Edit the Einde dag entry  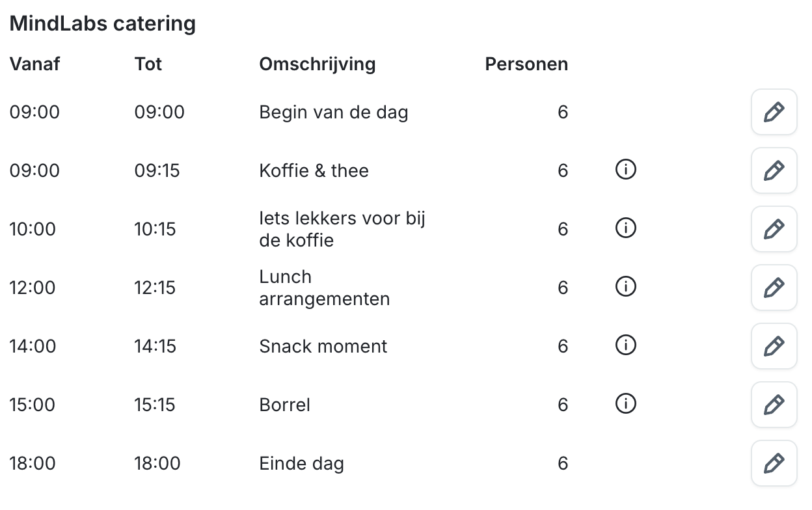(774, 463)
